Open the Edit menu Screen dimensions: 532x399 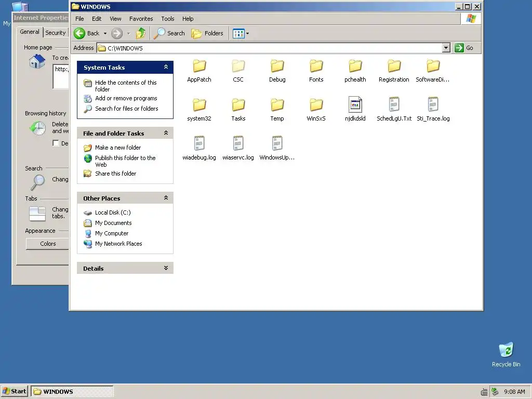97,19
